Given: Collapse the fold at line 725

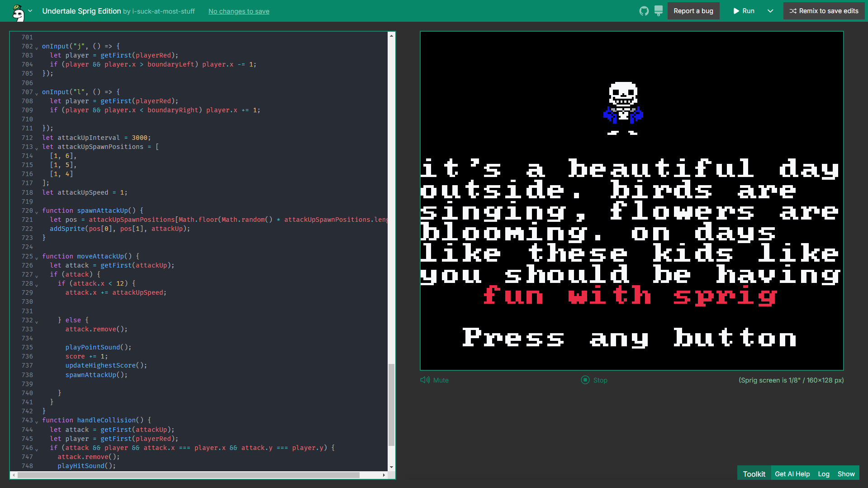Looking at the screenshot, I should pyautogui.click(x=37, y=257).
